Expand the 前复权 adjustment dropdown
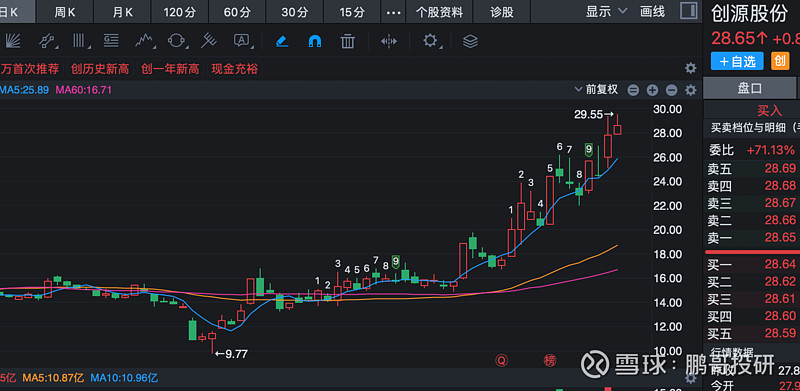 tap(596, 90)
